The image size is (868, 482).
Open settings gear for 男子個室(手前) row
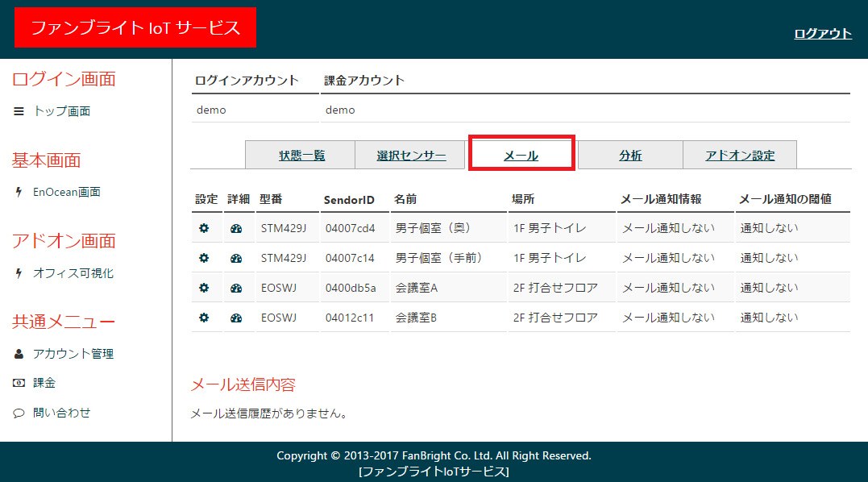(x=204, y=258)
